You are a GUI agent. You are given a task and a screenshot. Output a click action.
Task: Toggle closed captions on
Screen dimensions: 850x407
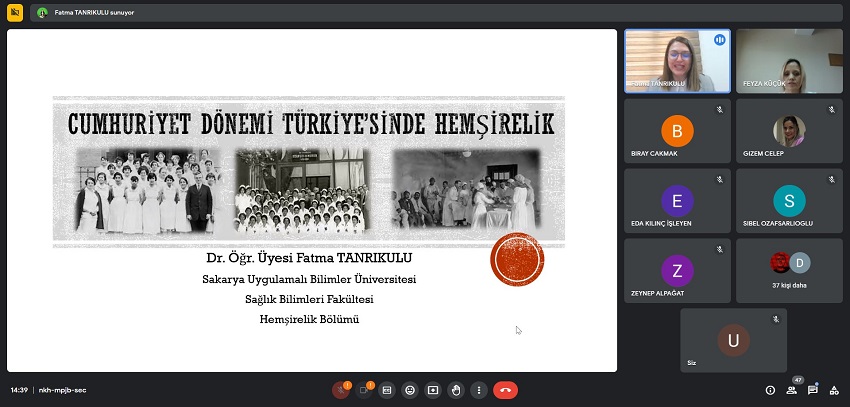[x=387, y=390]
